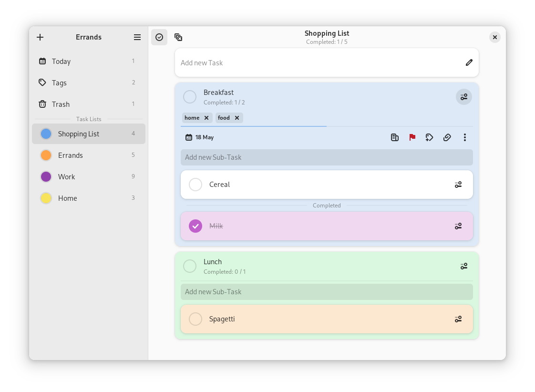The width and height of the screenshot is (535, 392).
Task: Click the strikethrough Milk title
Action: point(216,226)
